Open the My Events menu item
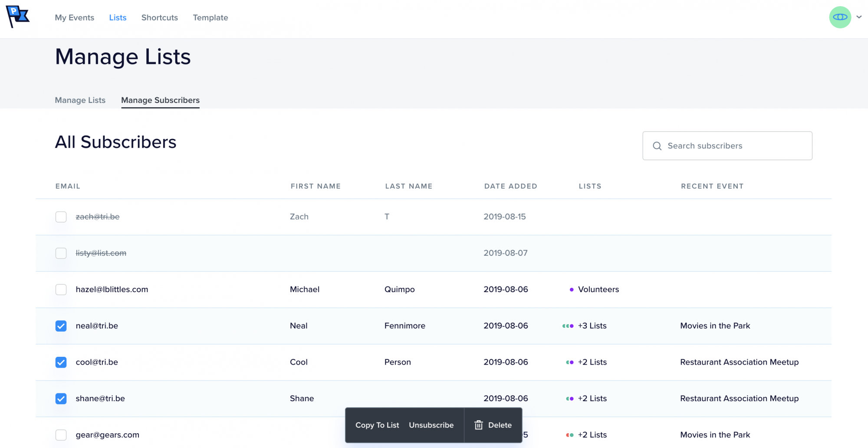 pos(74,17)
